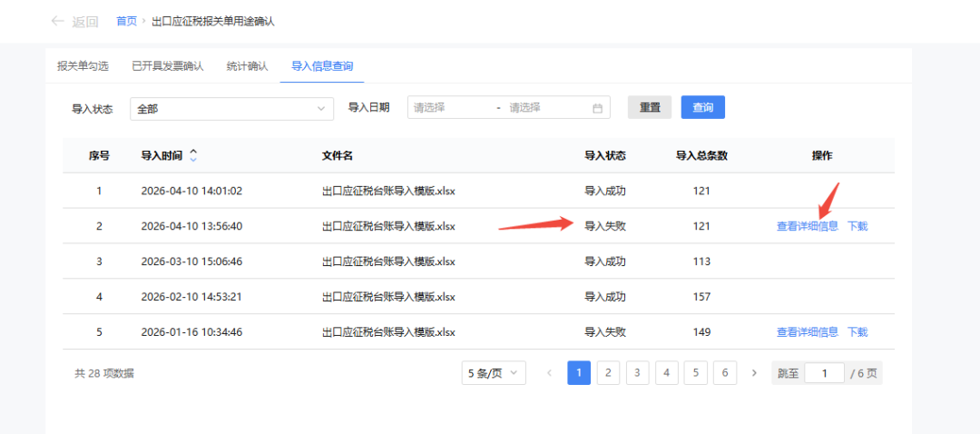
Task: Switch to the 已开具发票确认 tab
Action: pos(168,65)
